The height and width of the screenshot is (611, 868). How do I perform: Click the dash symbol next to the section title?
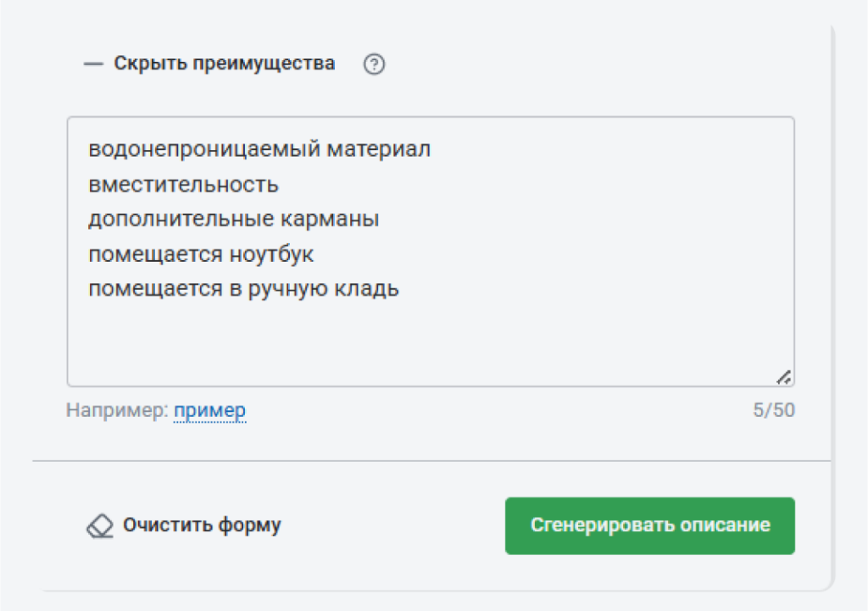click(92, 63)
